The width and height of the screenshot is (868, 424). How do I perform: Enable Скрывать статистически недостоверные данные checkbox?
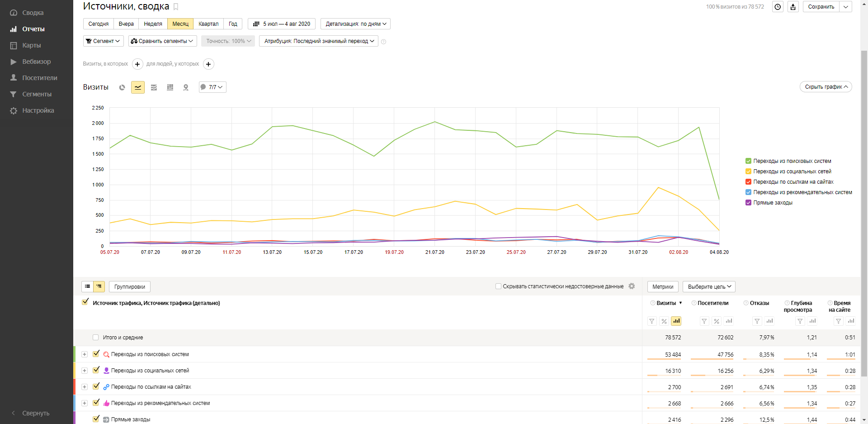pyautogui.click(x=498, y=286)
